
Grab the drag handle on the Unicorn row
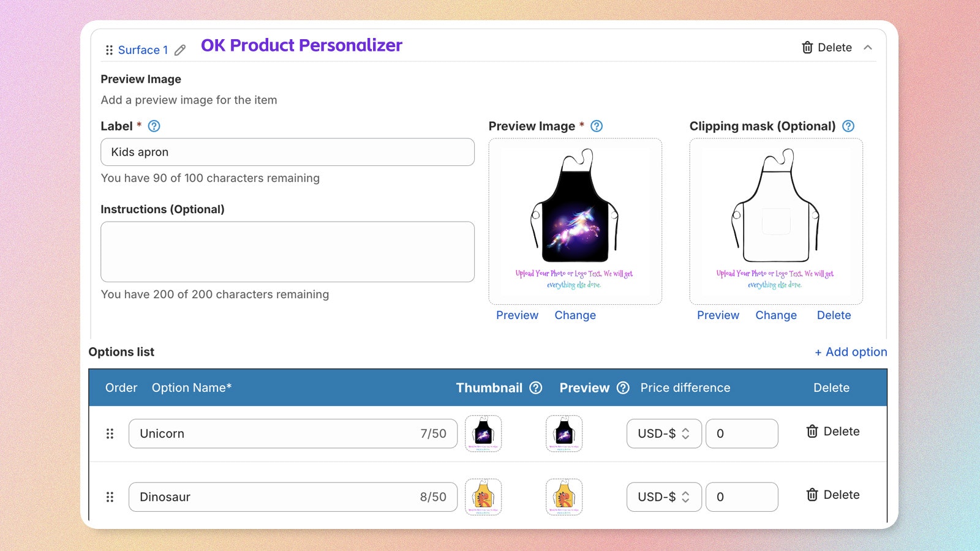click(x=110, y=433)
